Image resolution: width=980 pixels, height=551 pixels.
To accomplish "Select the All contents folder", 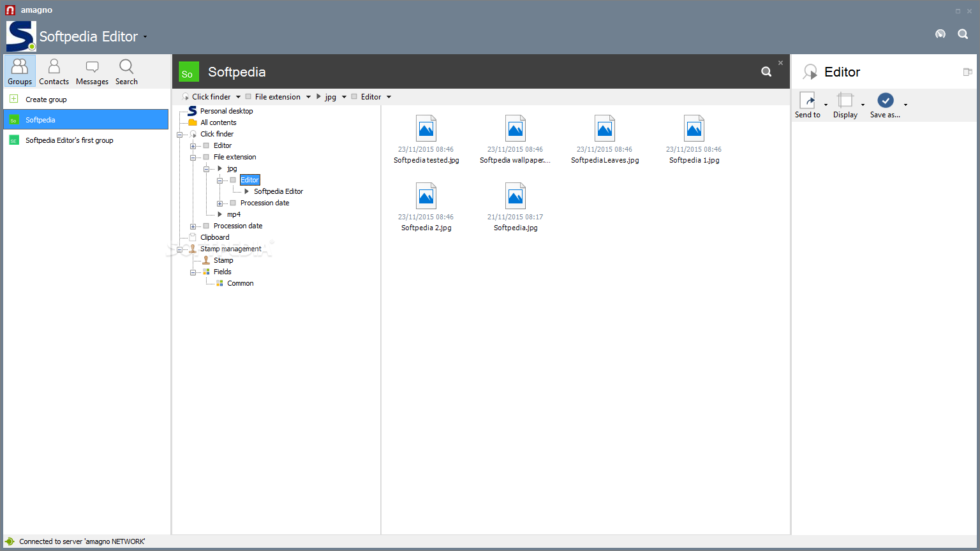I will pos(218,122).
